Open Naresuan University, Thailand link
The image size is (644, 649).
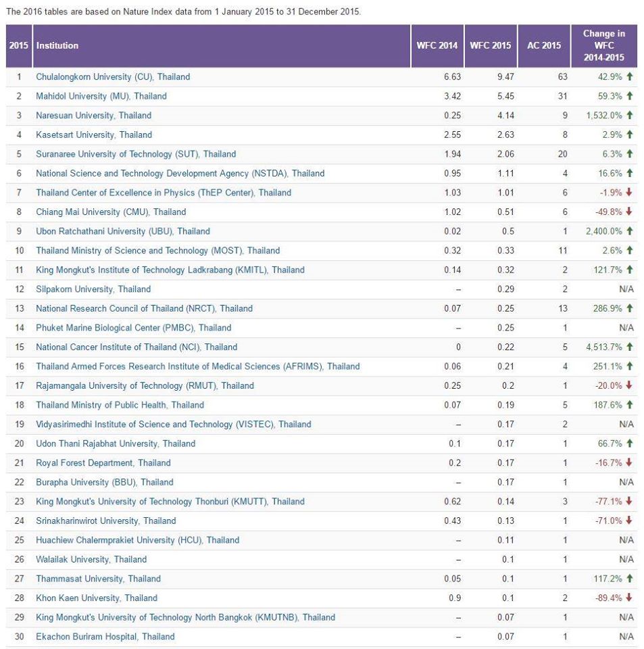tap(93, 116)
